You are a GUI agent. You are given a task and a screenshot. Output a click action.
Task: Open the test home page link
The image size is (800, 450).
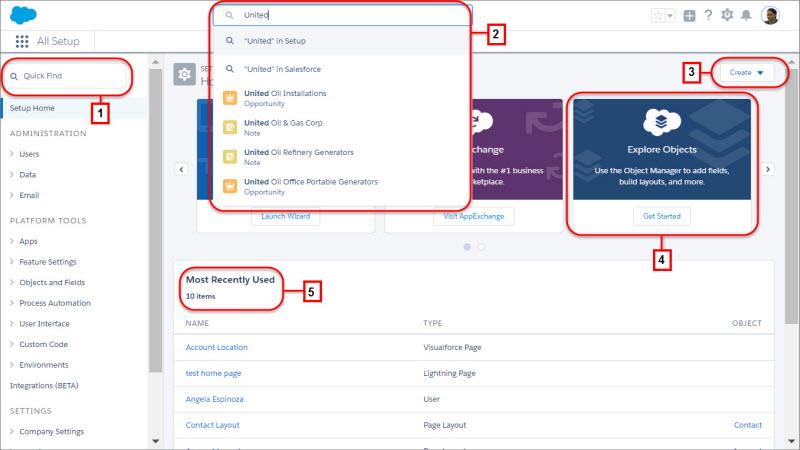click(x=213, y=373)
